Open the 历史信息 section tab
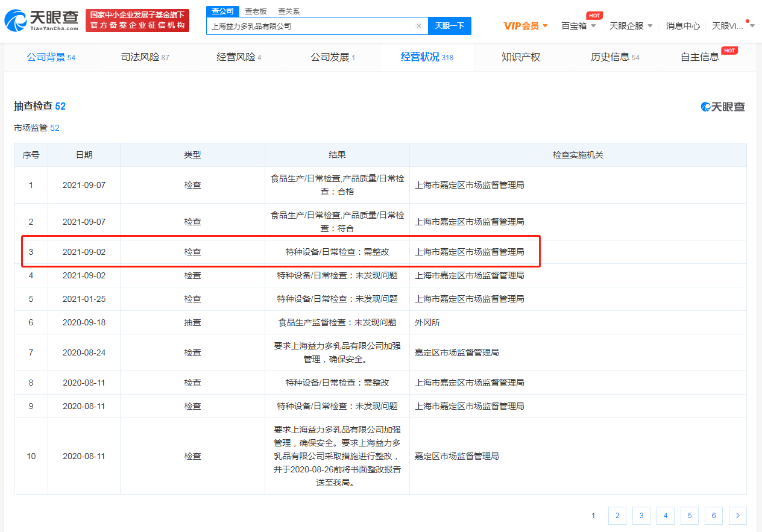Screen dimensions: 762x532 (615, 57)
